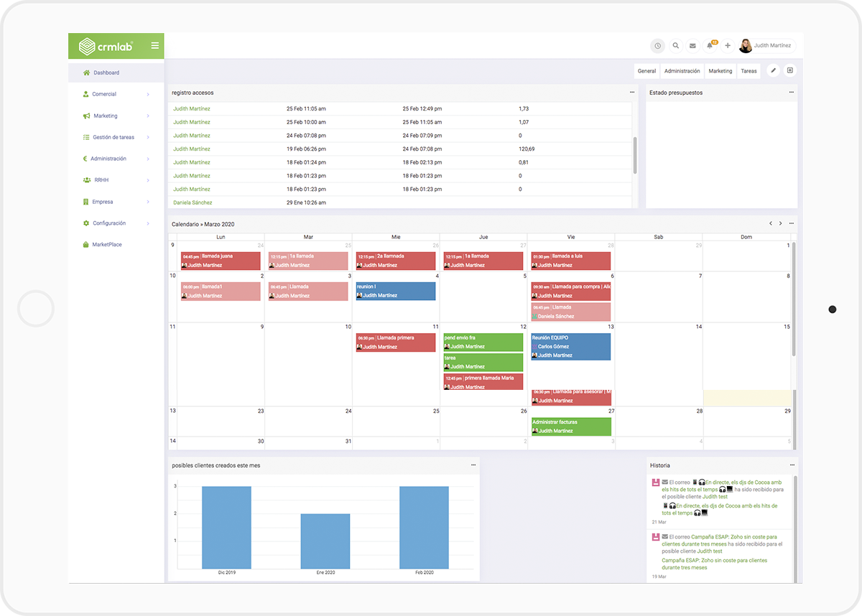The image size is (862, 616).
Task: Click the RRHH people icon in sidebar
Action: (x=86, y=180)
